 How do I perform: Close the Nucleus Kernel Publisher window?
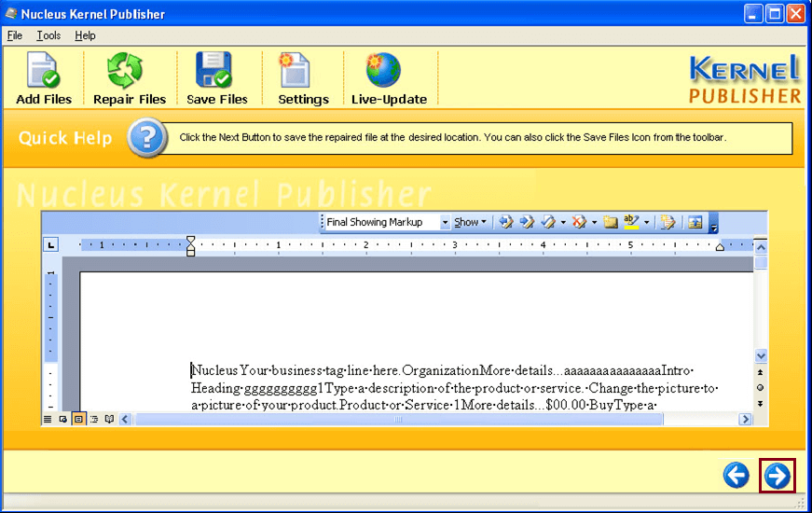click(x=796, y=13)
